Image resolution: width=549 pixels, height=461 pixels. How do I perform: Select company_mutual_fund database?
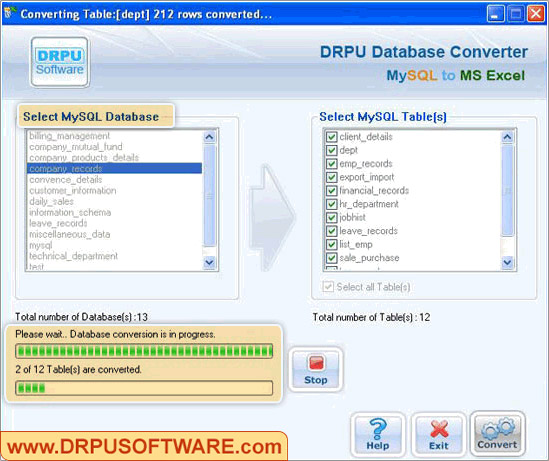[x=114, y=147]
